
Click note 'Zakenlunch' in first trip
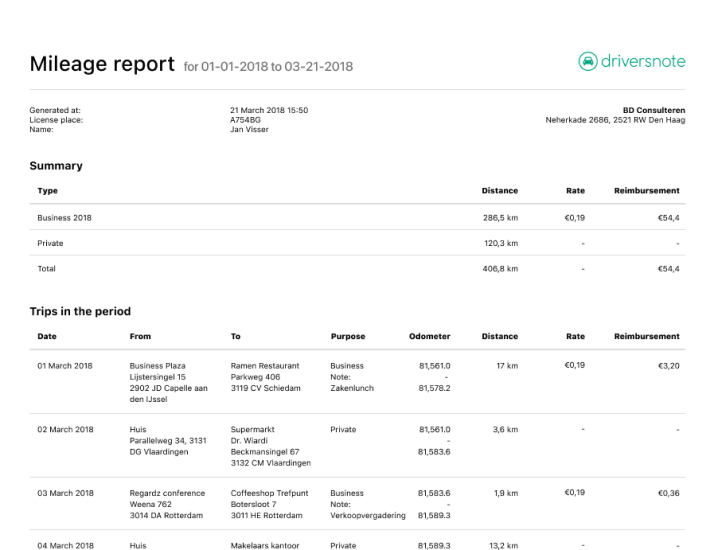point(352,388)
